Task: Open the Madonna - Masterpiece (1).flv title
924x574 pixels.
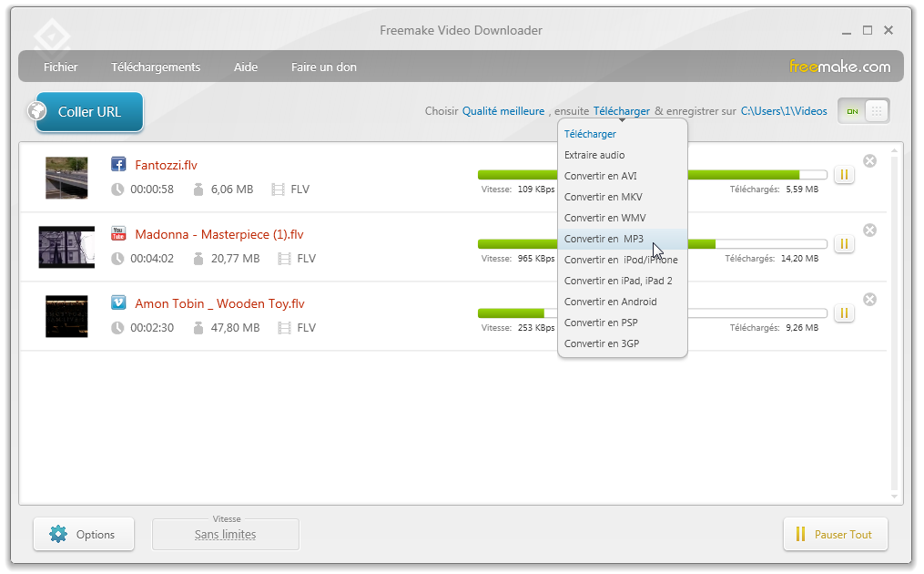Action: [219, 234]
